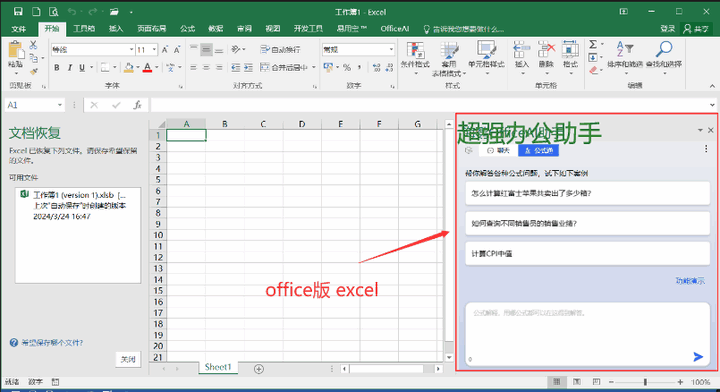Click 'Which file do I want to save?' link
720x392 pixels.
[x=52, y=342]
